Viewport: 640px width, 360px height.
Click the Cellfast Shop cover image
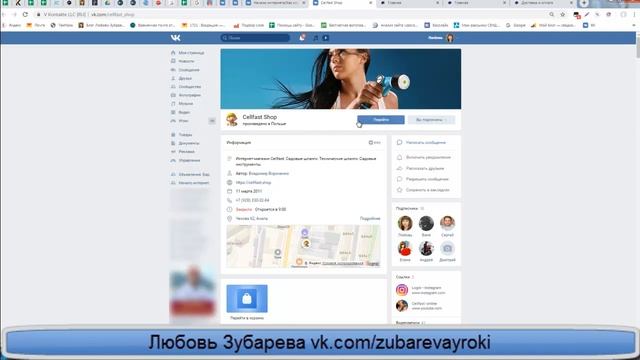341,79
